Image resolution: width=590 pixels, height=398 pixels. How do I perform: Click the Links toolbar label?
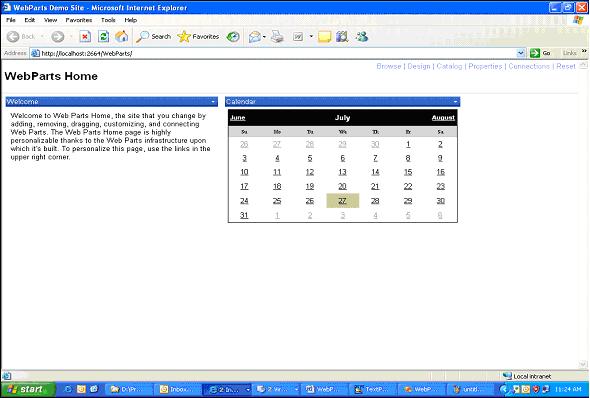[x=569, y=53]
